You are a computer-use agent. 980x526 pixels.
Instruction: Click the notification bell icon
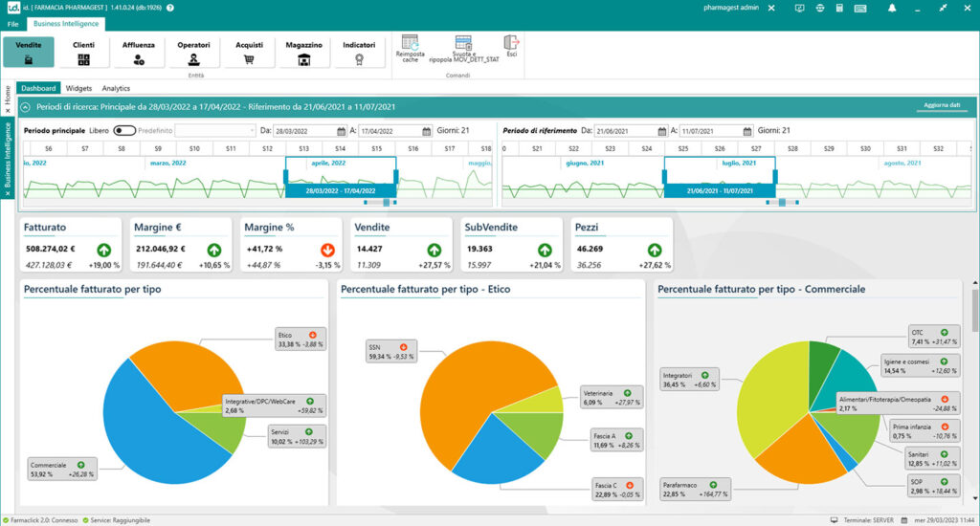[x=892, y=9]
